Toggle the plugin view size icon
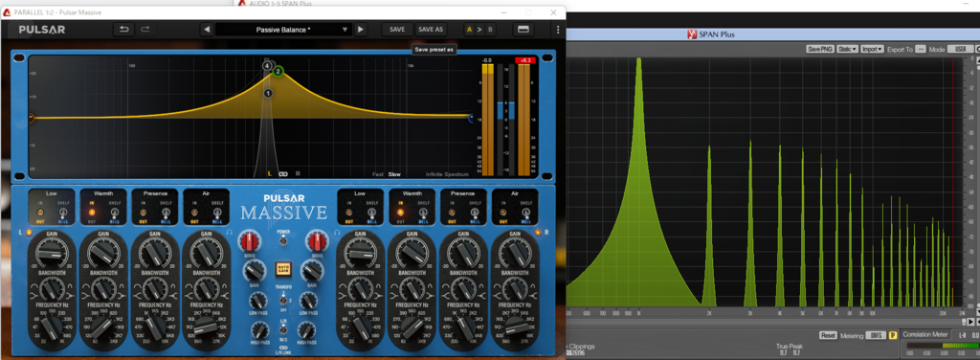 point(523,30)
